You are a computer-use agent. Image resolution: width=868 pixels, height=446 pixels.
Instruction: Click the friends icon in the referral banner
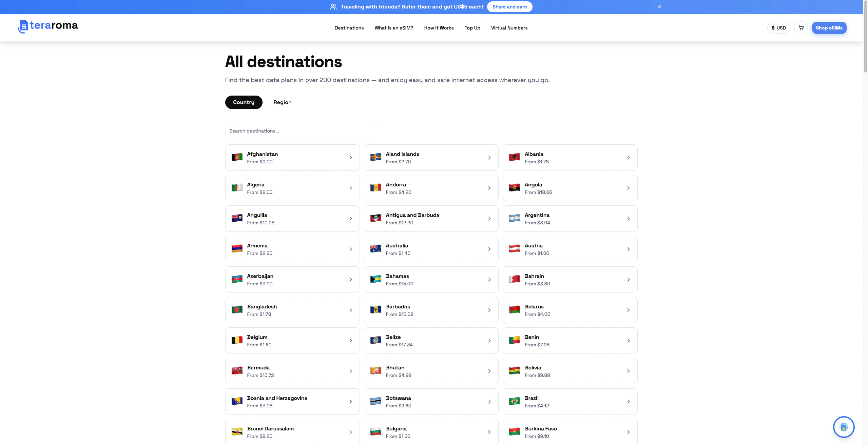333,7
